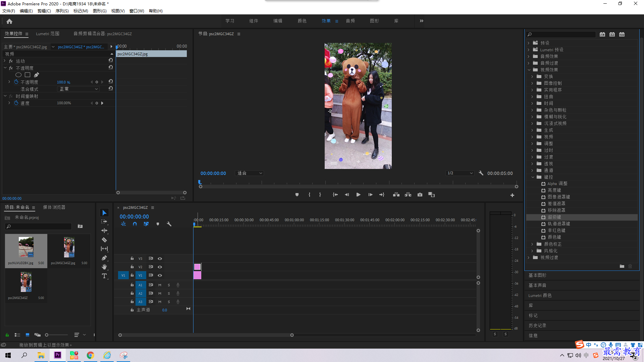This screenshot has height=362, width=644.
Task: Toggle V2 track output eye
Action: 160,267
